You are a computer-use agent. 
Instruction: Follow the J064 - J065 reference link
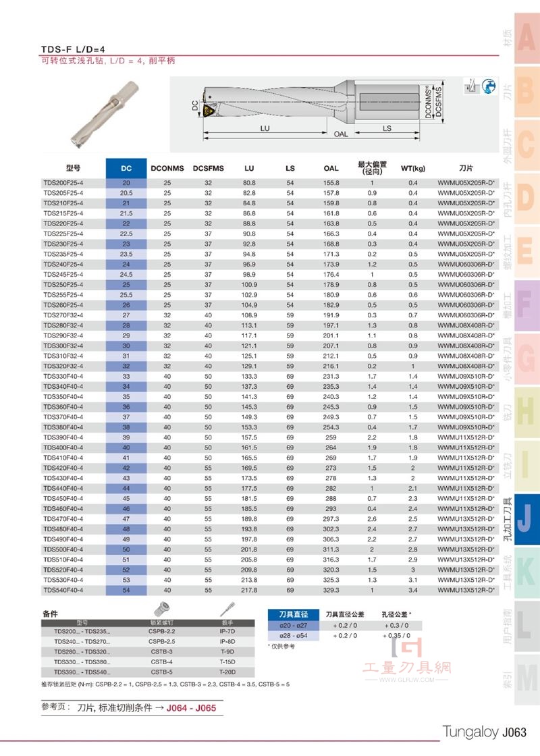click(191, 708)
